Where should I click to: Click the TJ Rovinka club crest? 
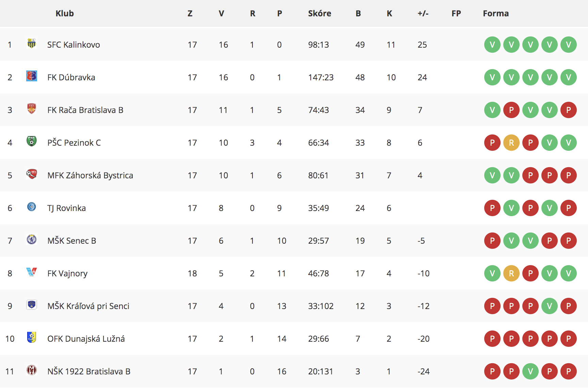[32, 207]
